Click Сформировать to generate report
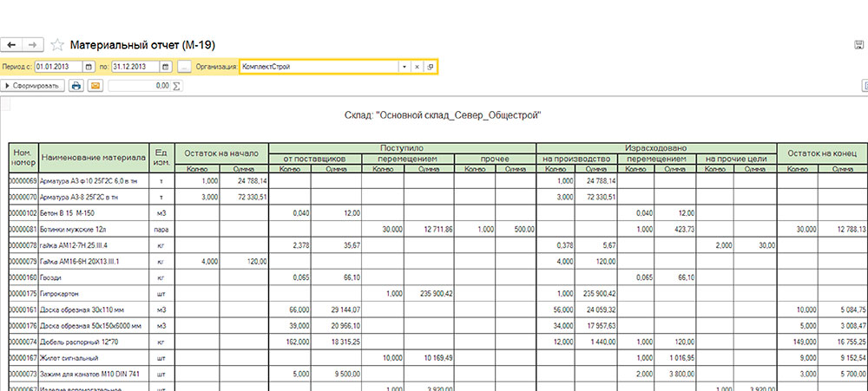Screen dimensions: 868x391 (32, 86)
